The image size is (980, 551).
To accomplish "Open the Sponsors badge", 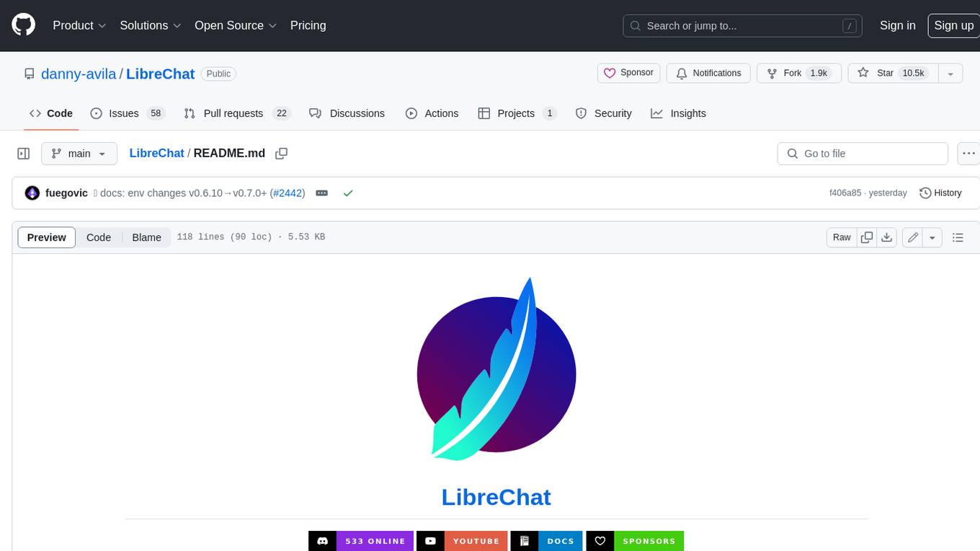I will 635,541.
